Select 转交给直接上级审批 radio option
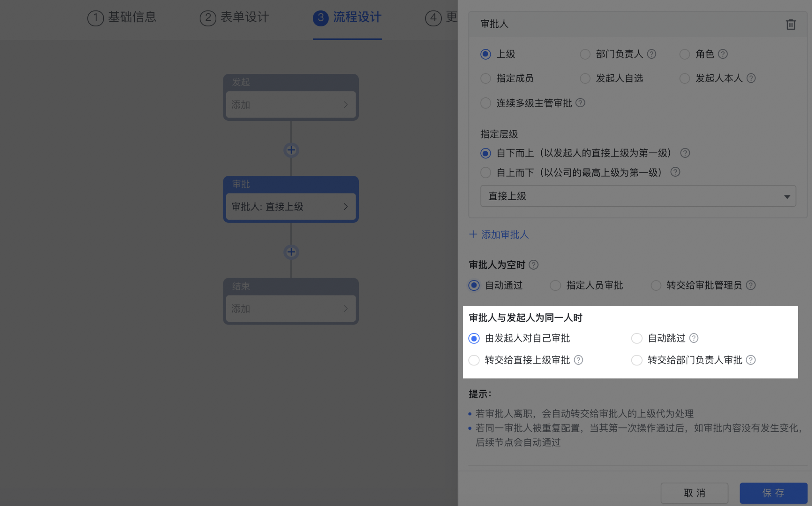The width and height of the screenshot is (812, 506). pyautogui.click(x=474, y=360)
